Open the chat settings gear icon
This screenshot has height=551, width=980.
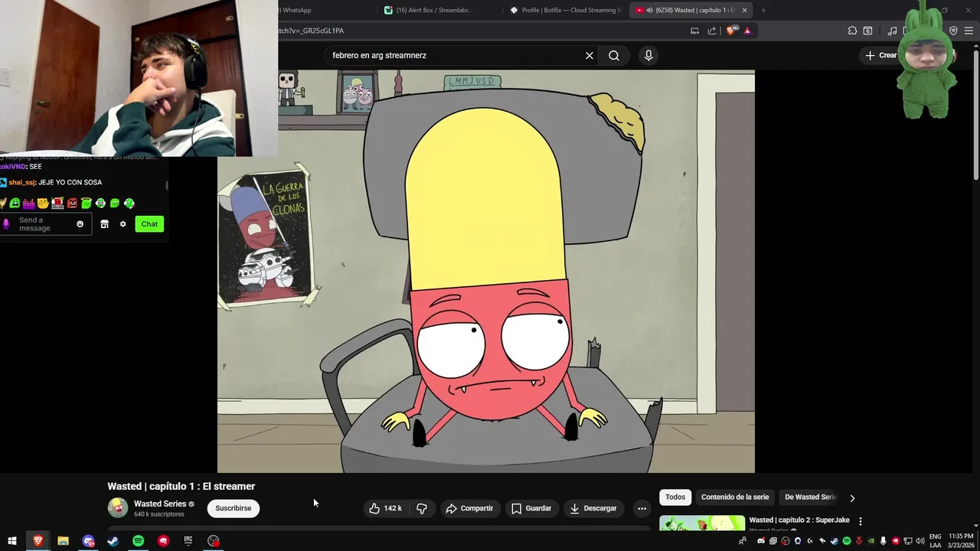click(122, 224)
